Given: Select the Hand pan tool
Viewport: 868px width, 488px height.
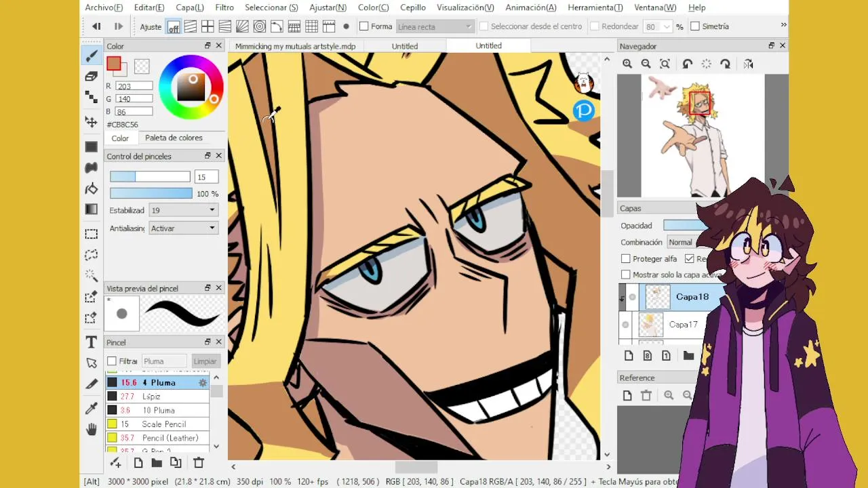Looking at the screenshot, I should [x=92, y=428].
